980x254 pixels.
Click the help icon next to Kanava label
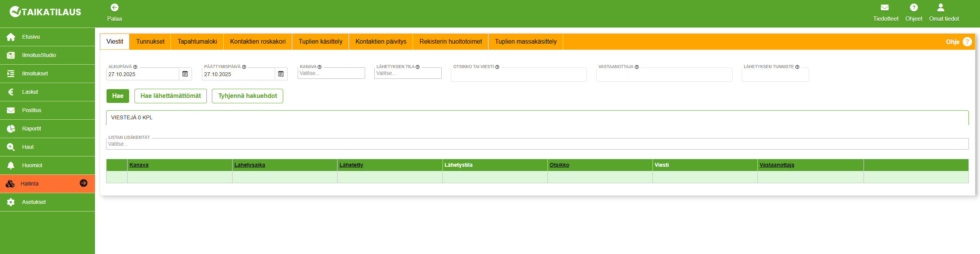point(320,67)
